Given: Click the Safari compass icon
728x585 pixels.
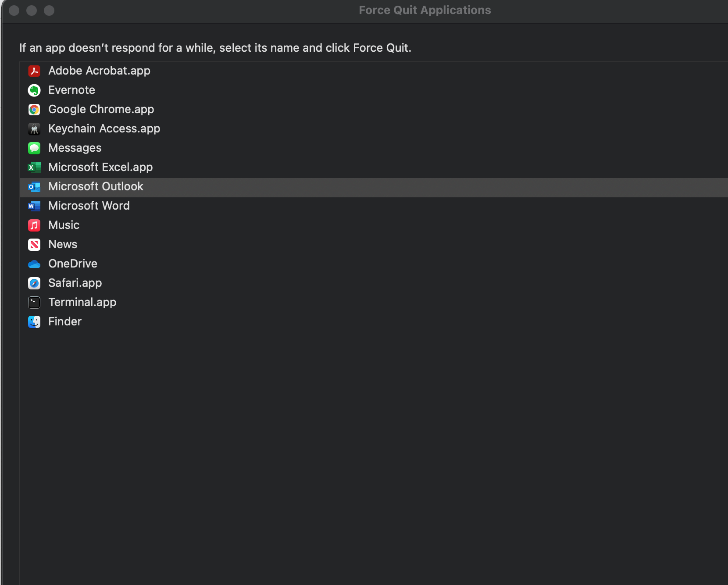Looking at the screenshot, I should [34, 283].
